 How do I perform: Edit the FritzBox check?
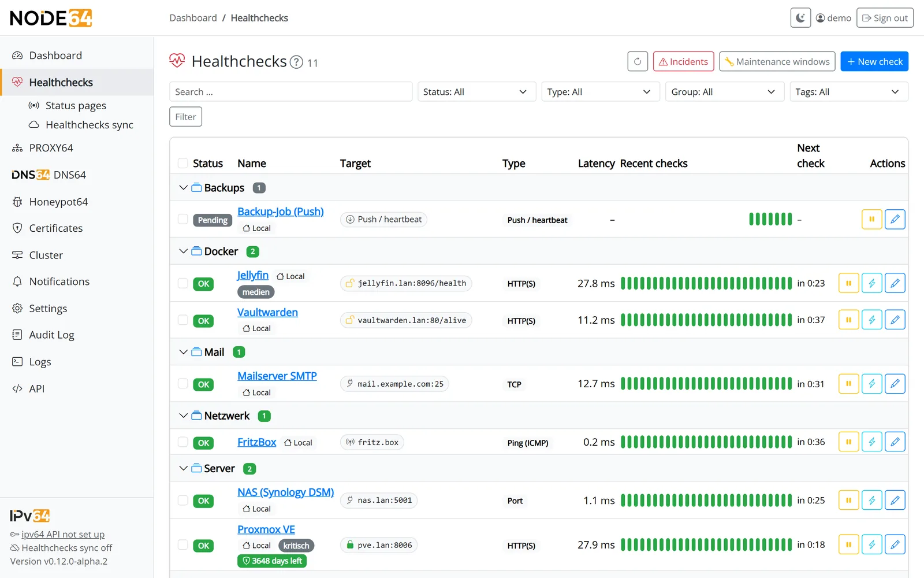[x=895, y=442]
